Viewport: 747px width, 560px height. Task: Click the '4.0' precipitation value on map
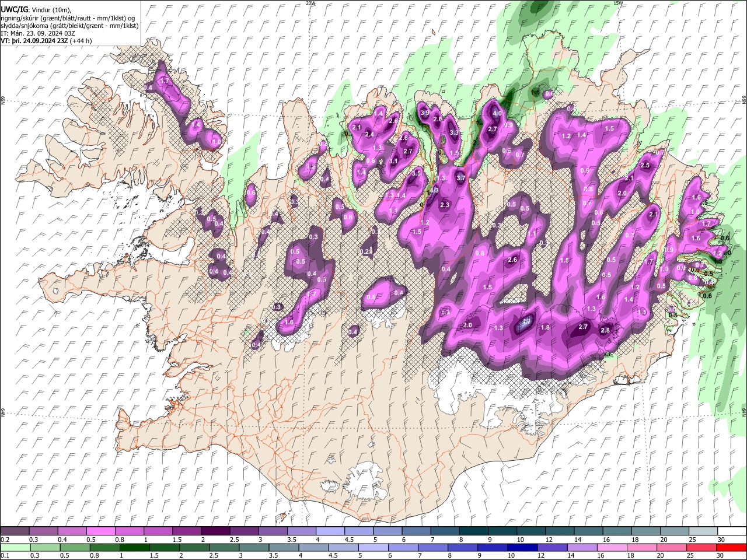497,113
